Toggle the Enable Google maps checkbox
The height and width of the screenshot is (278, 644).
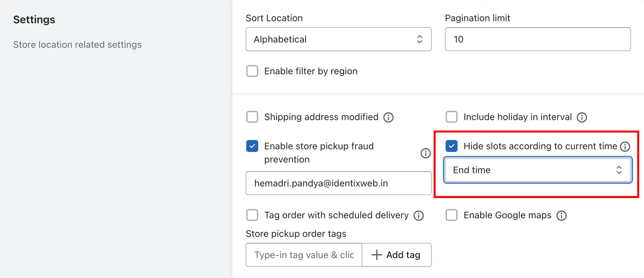click(x=452, y=215)
